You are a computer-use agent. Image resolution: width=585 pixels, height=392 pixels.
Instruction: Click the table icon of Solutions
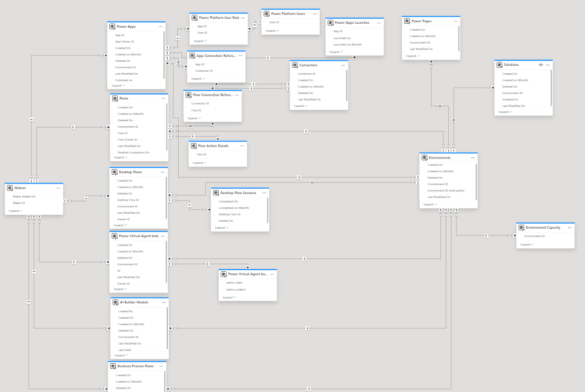499,65
